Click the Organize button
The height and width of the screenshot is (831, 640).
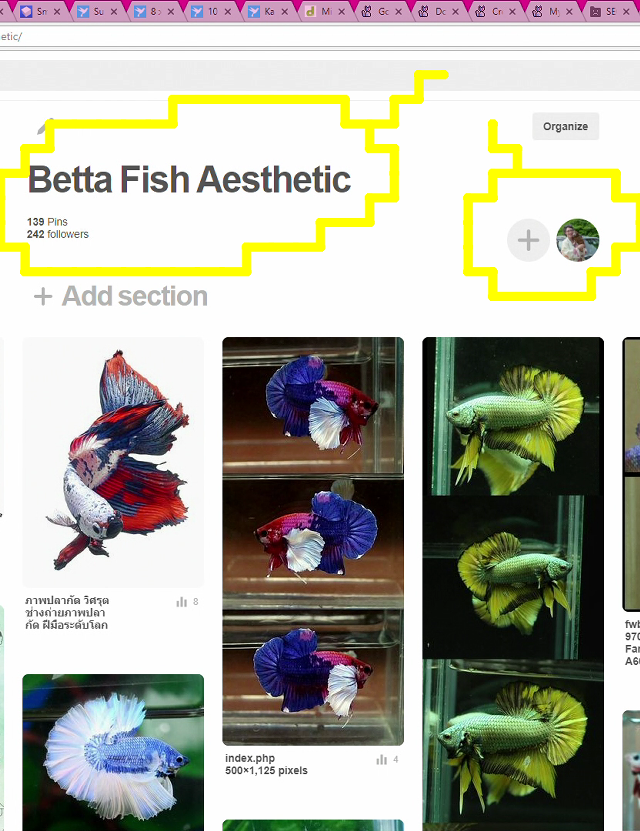coord(565,126)
